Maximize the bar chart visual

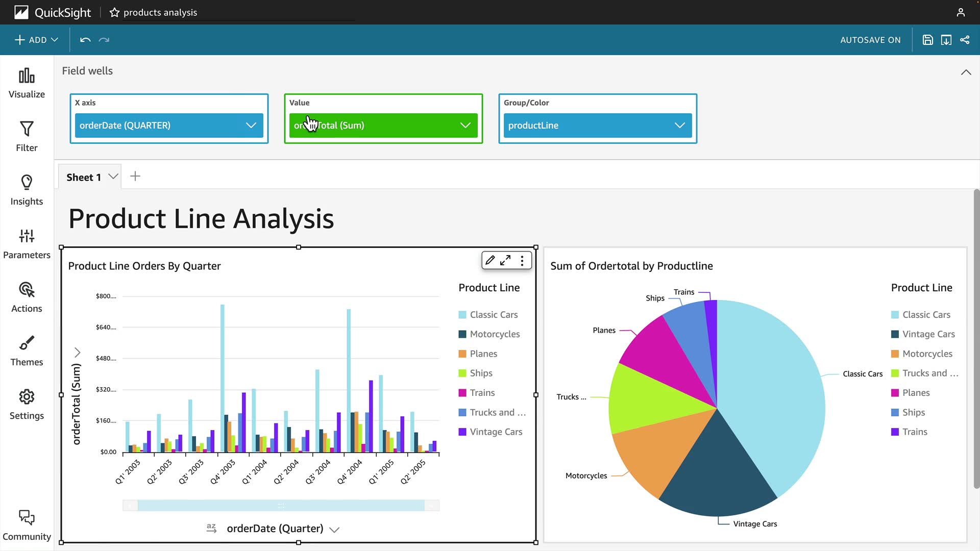tap(505, 260)
